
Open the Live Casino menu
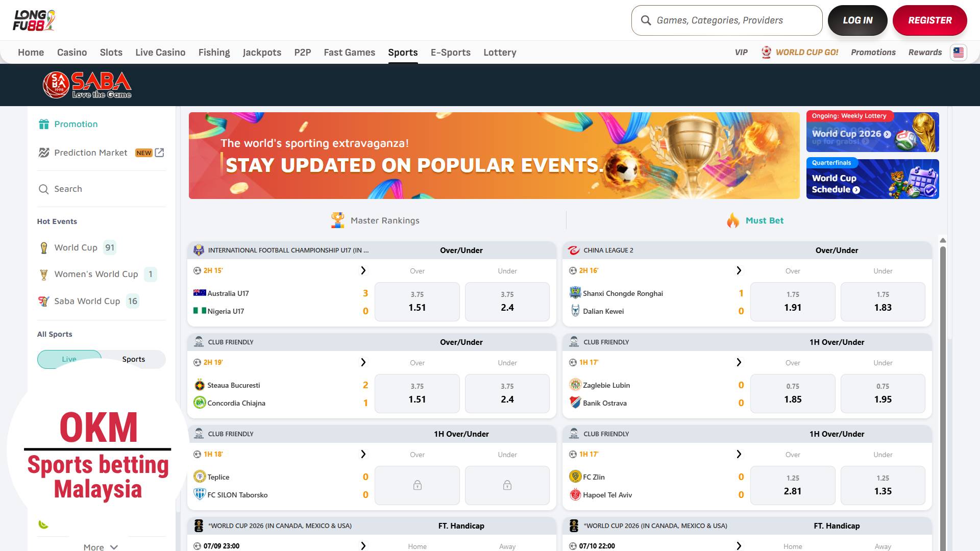tap(160, 53)
